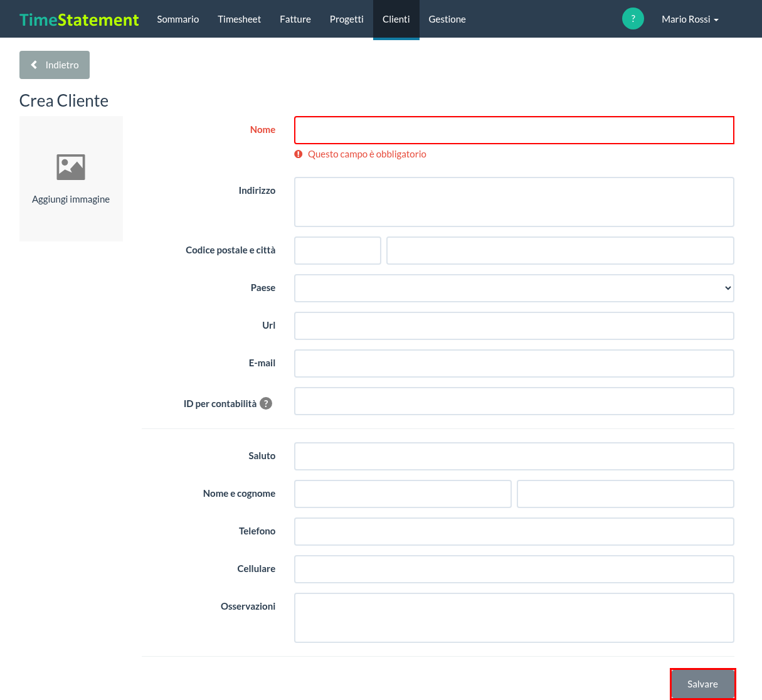This screenshot has width=762, height=700.
Task: Click into the Osservazioni text area
Action: tap(514, 618)
